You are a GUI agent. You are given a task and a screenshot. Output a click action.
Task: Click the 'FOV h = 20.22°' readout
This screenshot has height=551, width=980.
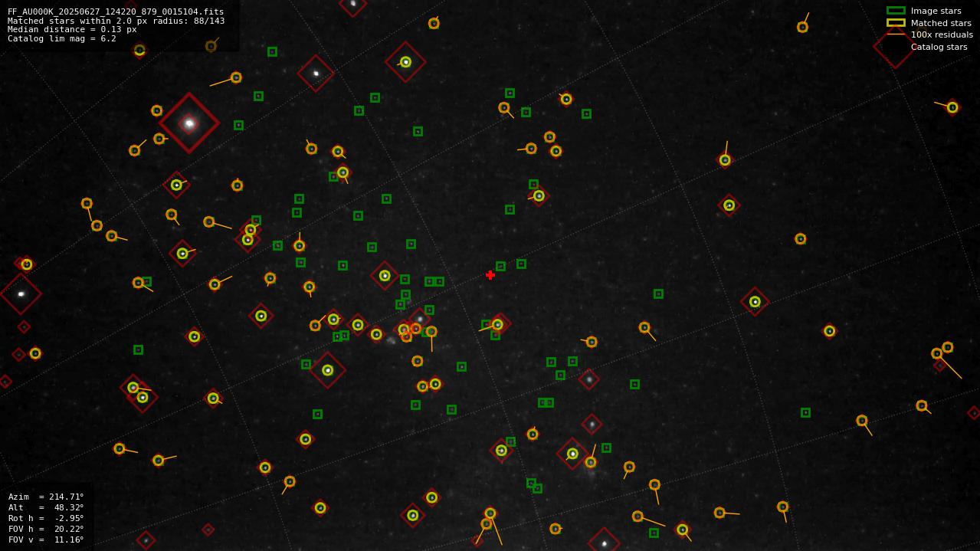pos(46,529)
